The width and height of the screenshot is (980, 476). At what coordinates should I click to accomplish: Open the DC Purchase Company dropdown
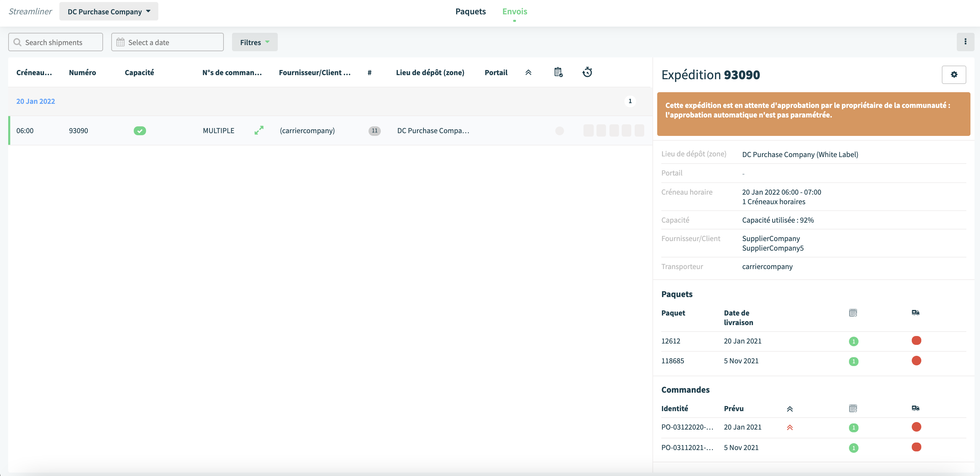click(109, 11)
